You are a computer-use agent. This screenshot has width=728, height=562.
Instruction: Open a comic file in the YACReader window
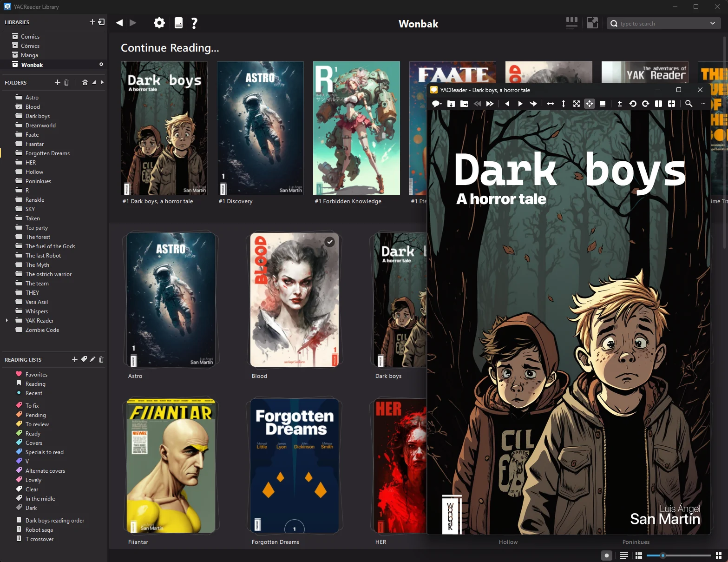[x=451, y=104]
